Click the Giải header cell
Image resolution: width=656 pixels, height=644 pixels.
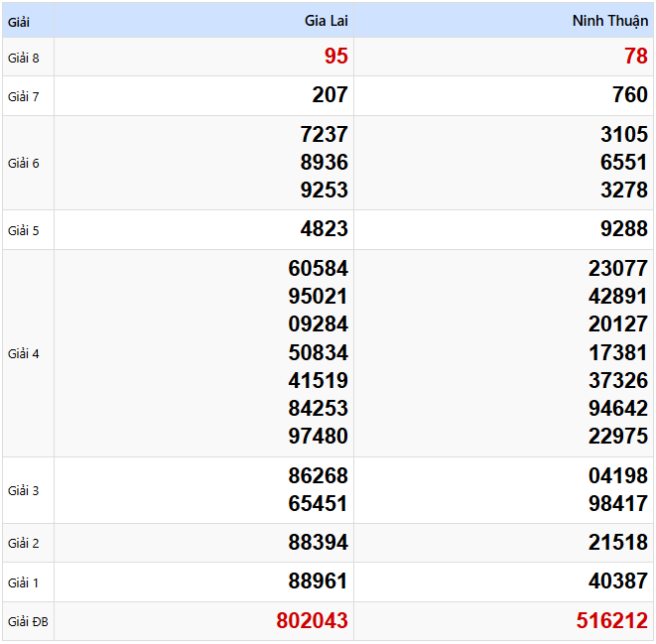19,21
